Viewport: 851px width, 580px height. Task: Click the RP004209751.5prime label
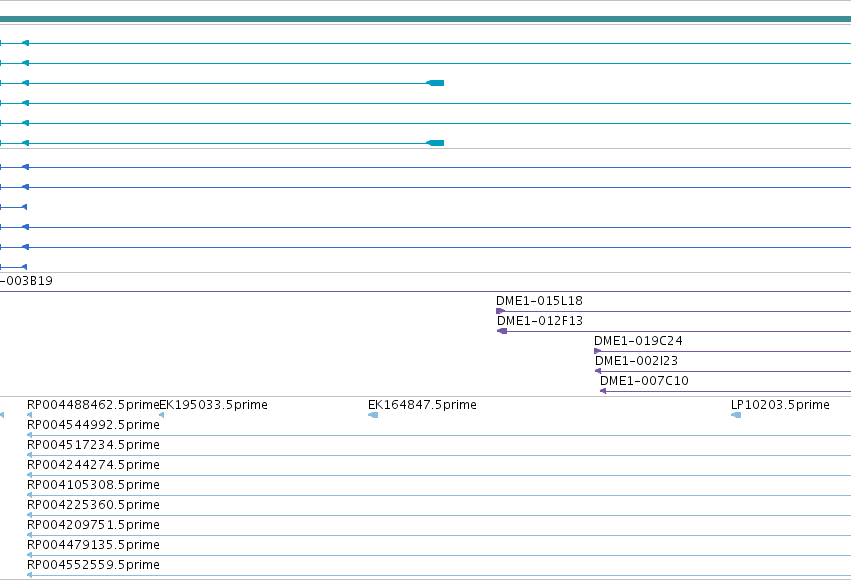point(93,525)
